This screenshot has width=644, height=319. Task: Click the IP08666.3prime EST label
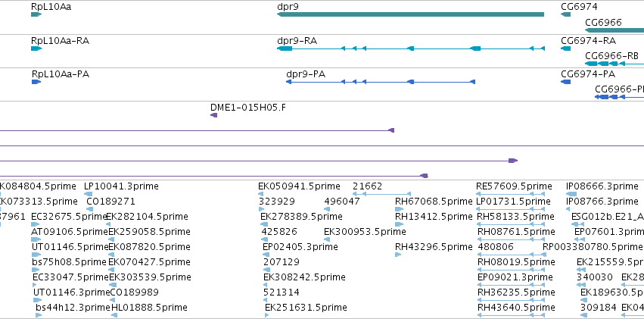pos(602,186)
